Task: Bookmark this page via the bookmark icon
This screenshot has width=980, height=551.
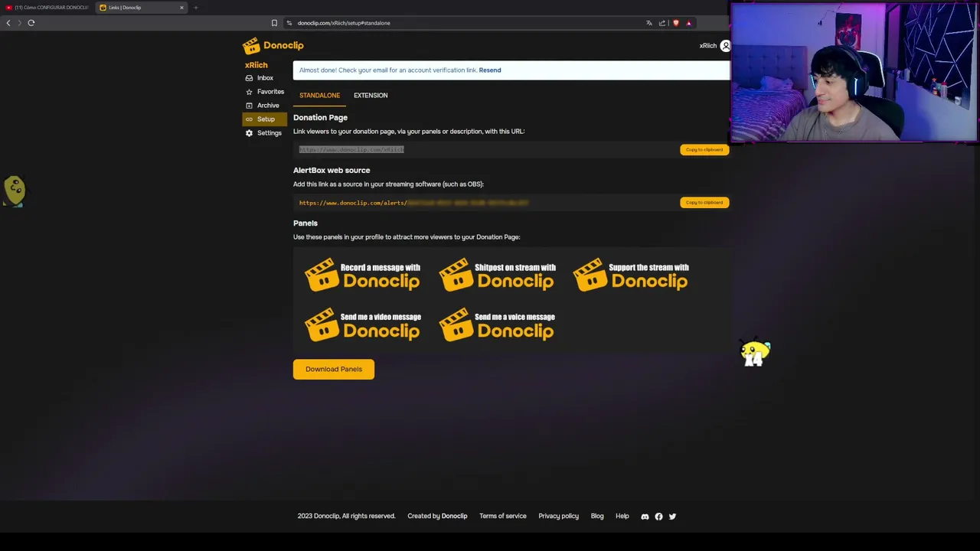Action: point(274,23)
